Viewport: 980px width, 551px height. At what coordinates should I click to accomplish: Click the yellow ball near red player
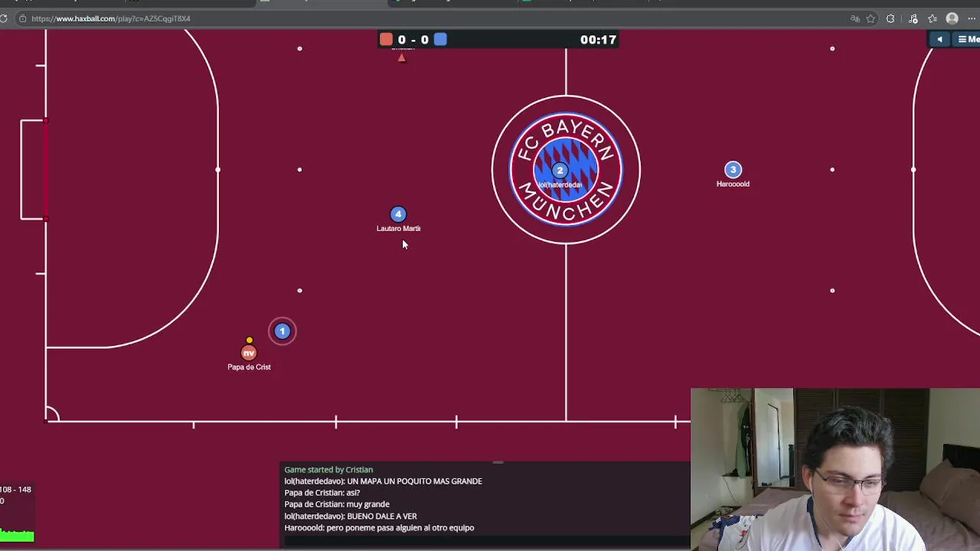point(249,340)
